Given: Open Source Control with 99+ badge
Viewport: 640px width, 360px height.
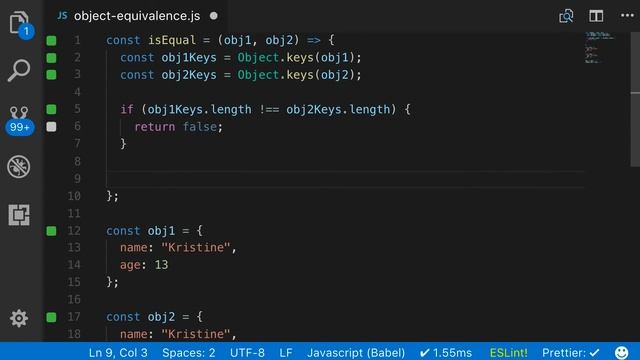Looking at the screenshot, I should click(19, 120).
